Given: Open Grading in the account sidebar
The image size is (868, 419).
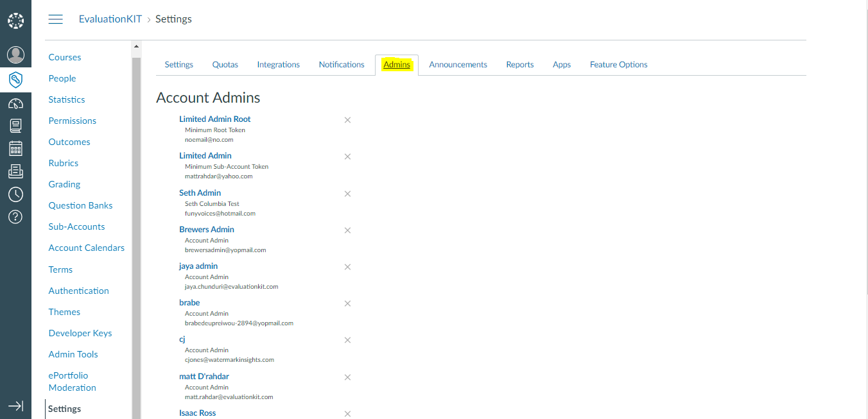Looking at the screenshot, I should tap(65, 184).
